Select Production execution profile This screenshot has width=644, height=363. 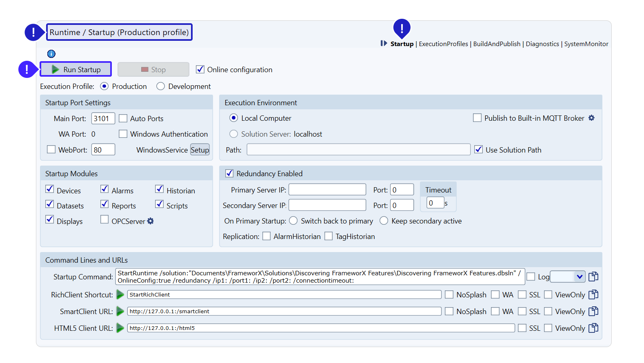tap(104, 86)
